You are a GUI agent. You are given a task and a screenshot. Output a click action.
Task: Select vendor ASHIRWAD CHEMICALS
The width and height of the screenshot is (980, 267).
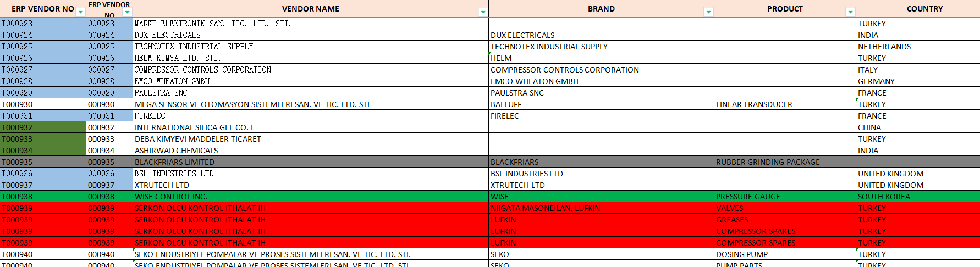point(311,151)
